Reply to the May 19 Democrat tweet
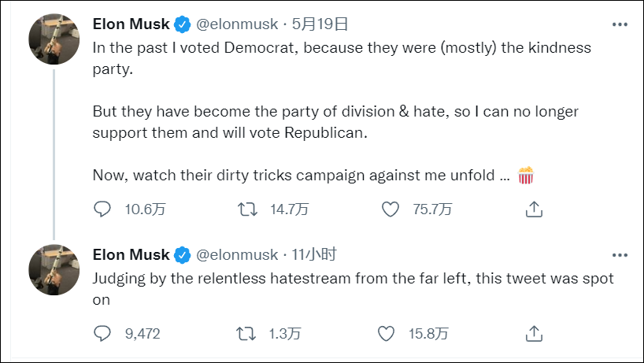 coord(102,209)
